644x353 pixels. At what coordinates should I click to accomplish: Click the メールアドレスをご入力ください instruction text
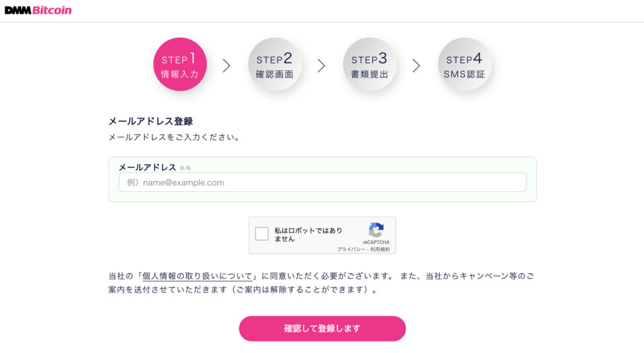(174, 137)
